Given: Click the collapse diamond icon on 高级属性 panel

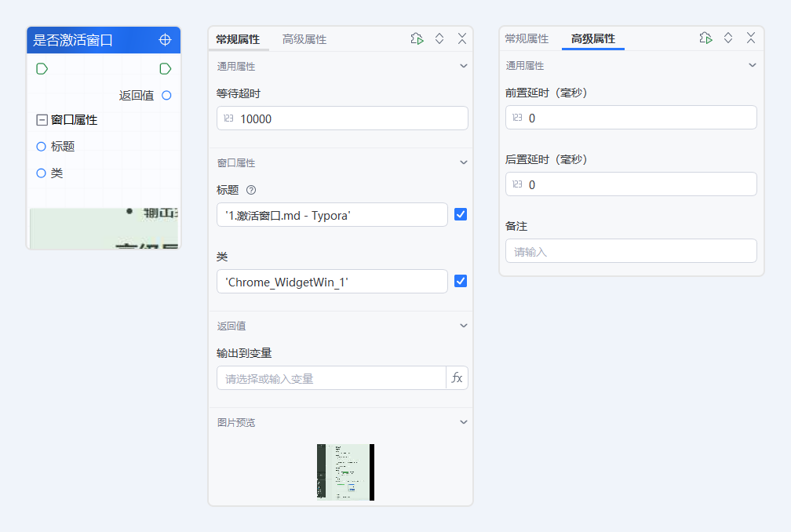Looking at the screenshot, I should 727,38.
